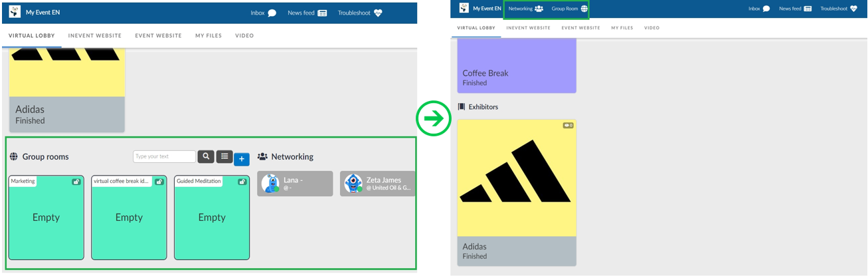
Task: Click 'My Event EN' title in left window
Action: pos(43,13)
